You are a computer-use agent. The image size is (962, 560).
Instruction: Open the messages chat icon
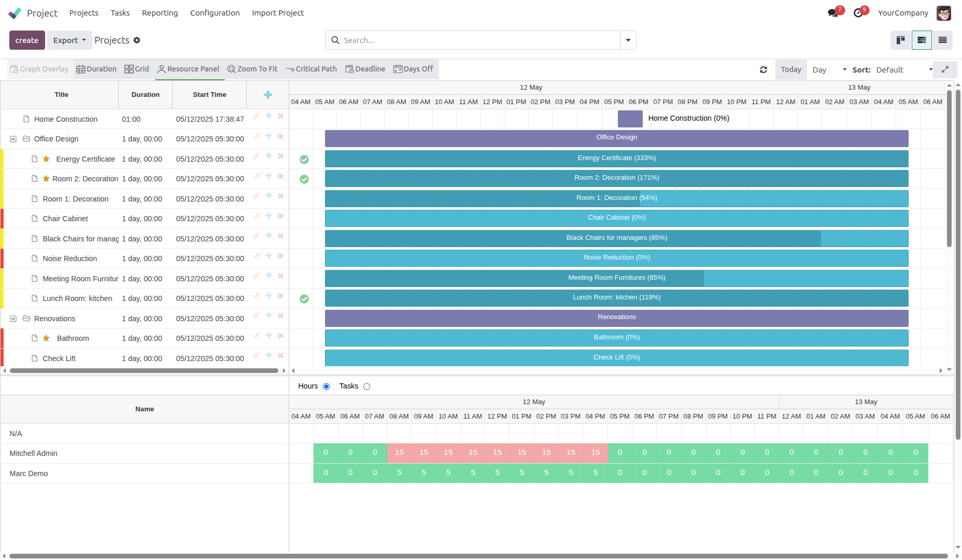point(833,13)
